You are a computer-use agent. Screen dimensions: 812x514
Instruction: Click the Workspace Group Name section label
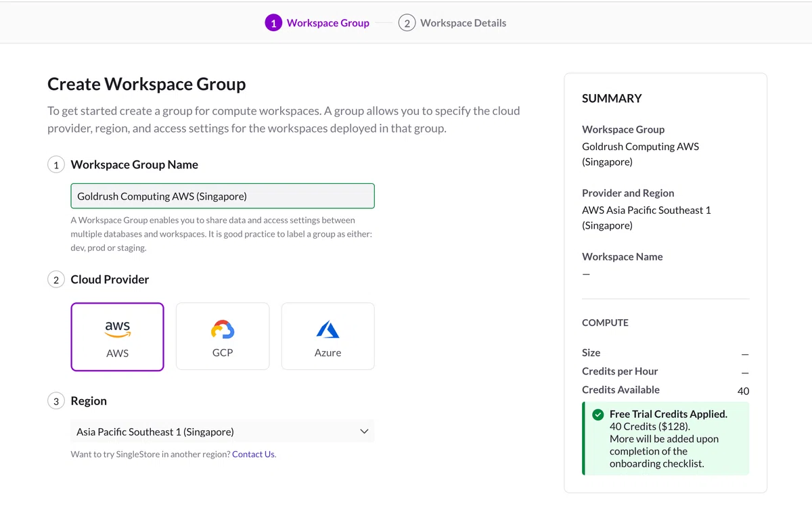click(x=135, y=165)
